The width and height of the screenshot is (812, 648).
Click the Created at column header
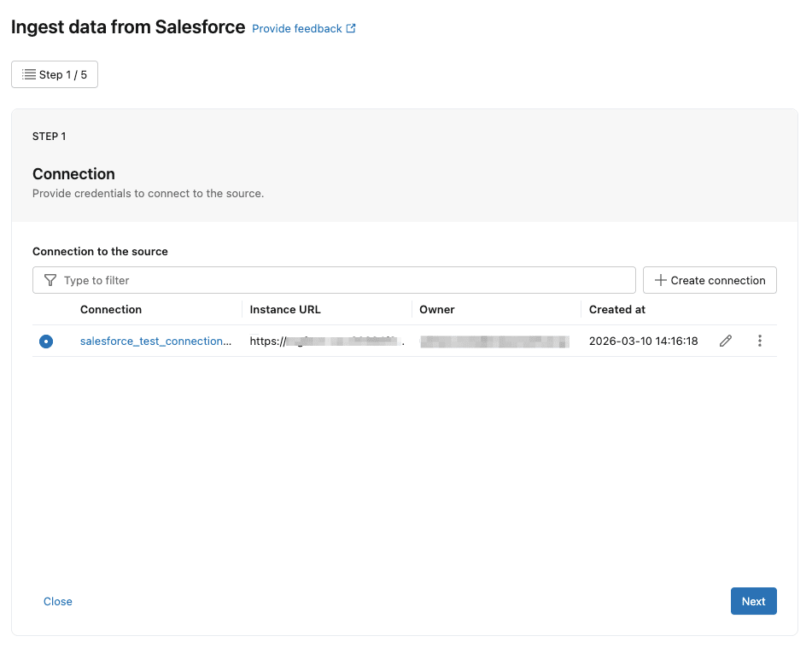click(x=617, y=309)
